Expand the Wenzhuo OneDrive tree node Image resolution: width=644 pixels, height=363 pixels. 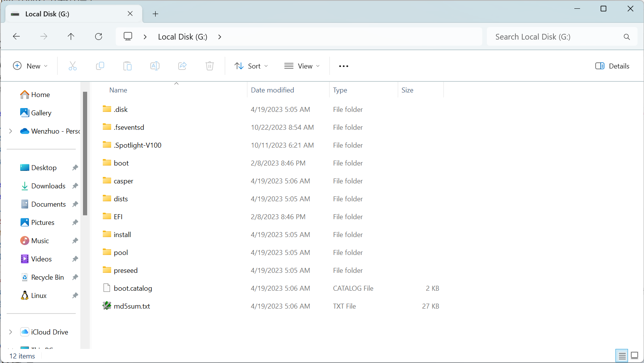tap(11, 131)
